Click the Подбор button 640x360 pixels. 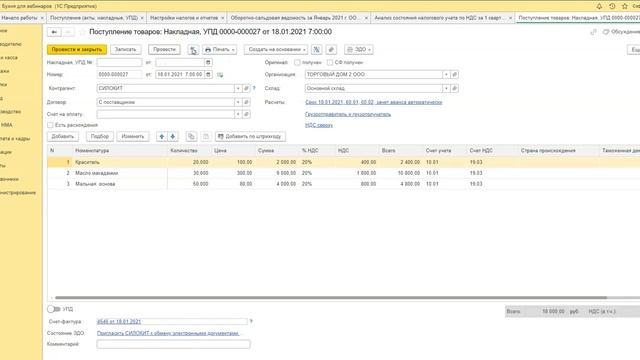100,136
